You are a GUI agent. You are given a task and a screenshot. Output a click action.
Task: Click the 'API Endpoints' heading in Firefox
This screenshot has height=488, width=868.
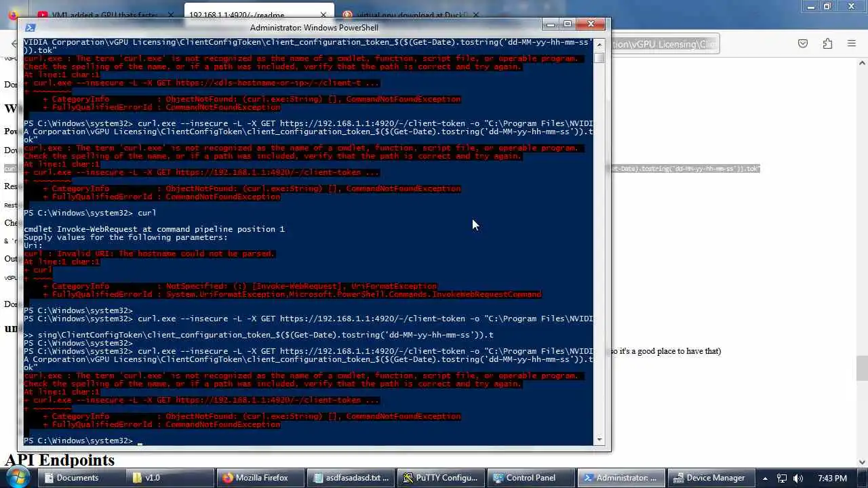(x=60, y=460)
